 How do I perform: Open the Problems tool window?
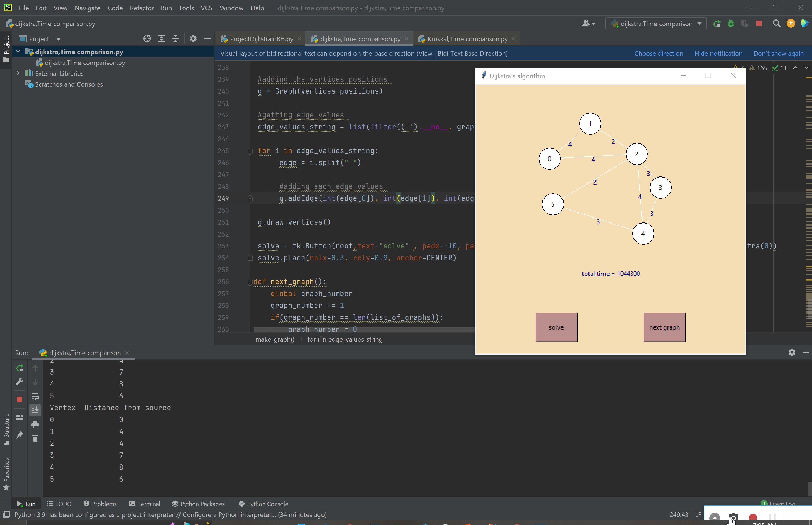click(100, 504)
